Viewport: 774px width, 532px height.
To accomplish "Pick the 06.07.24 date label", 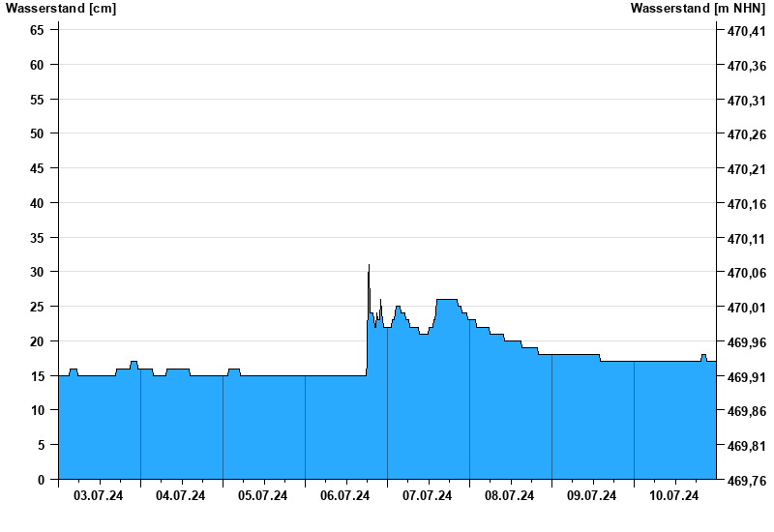I will pyautogui.click(x=345, y=495).
